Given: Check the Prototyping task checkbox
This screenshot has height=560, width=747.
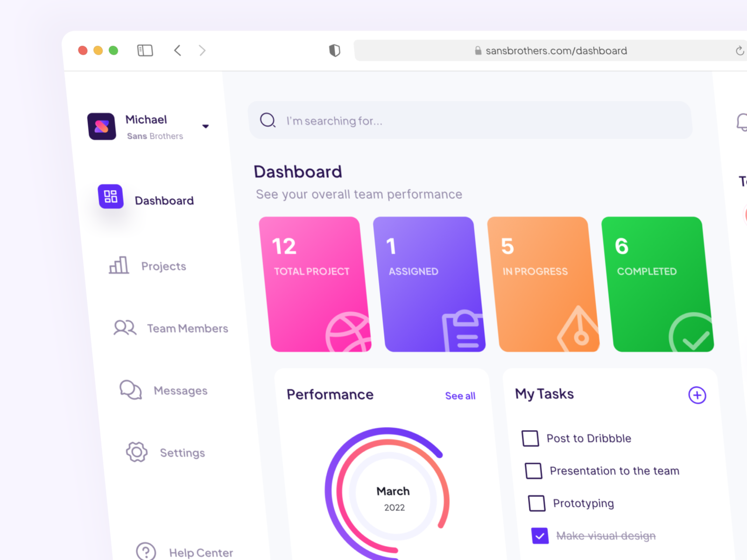Looking at the screenshot, I should click(537, 503).
